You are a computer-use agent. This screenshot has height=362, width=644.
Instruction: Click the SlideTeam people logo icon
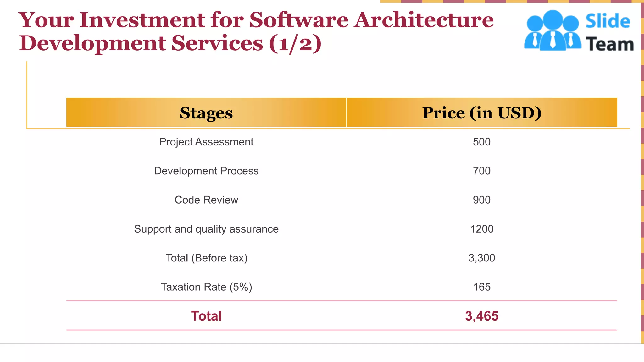pos(552,31)
